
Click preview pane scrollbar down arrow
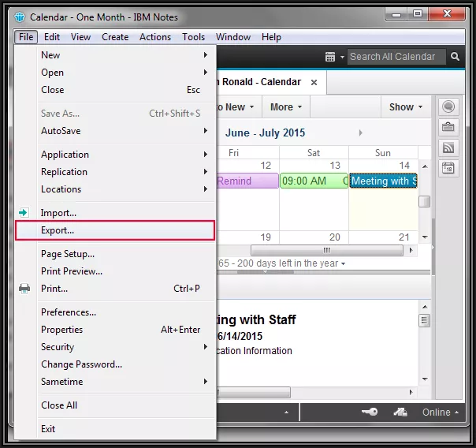(425, 379)
